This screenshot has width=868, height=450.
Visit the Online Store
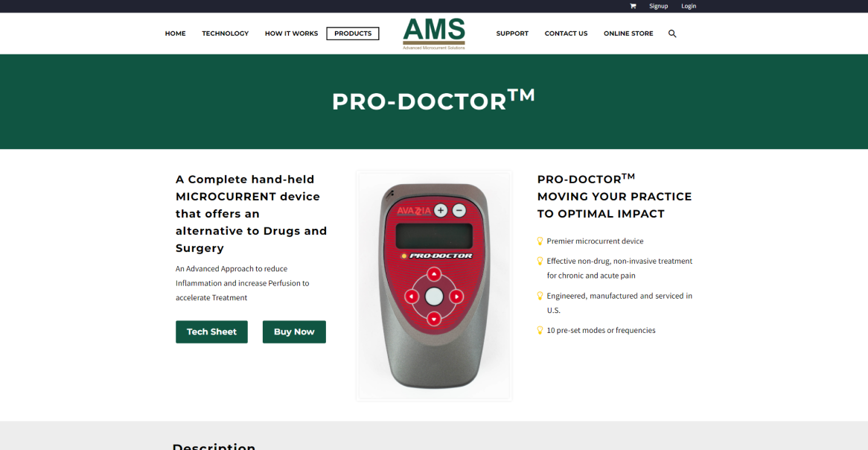[628, 34]
